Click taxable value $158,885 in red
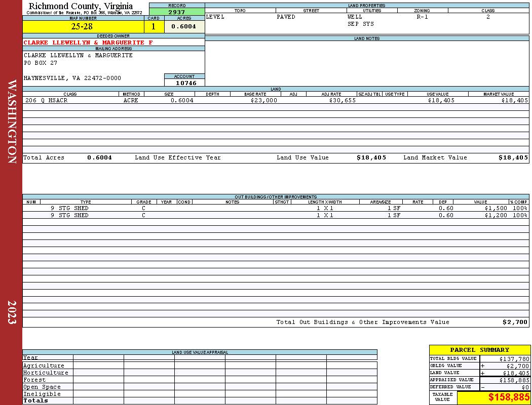 click(x=509, y=397)
